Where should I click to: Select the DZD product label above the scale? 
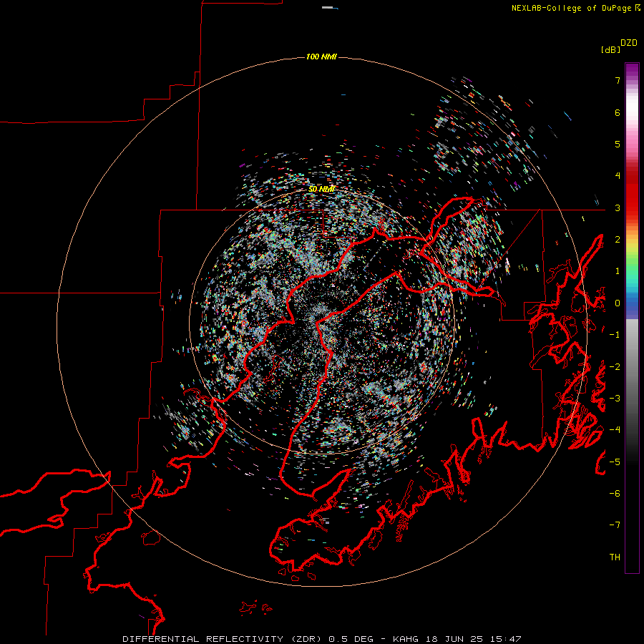click(x=629, y=43)
